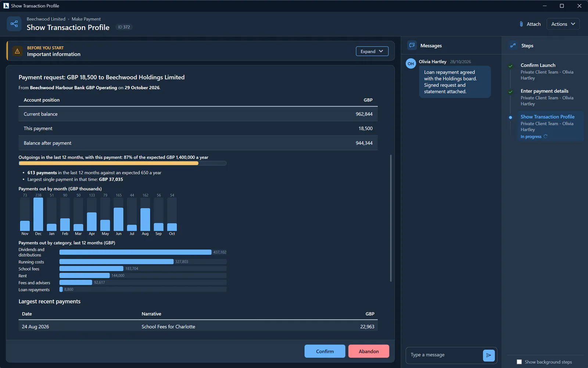Click the workflow share icon beside title
Viewport: 588px width, 368px height.
click(14, 24)
